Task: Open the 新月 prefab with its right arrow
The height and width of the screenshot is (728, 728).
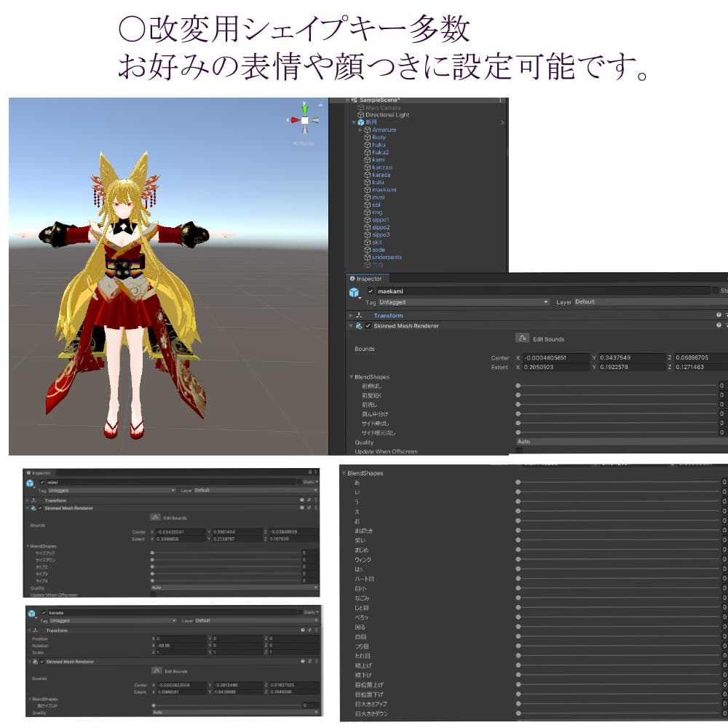Action: click(502, 122)
